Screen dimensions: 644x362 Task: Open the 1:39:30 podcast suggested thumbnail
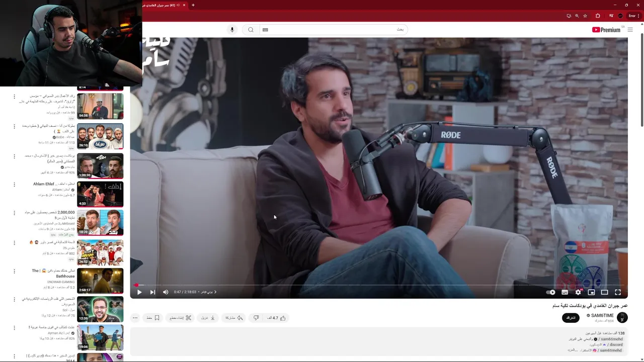pos(100,166)
